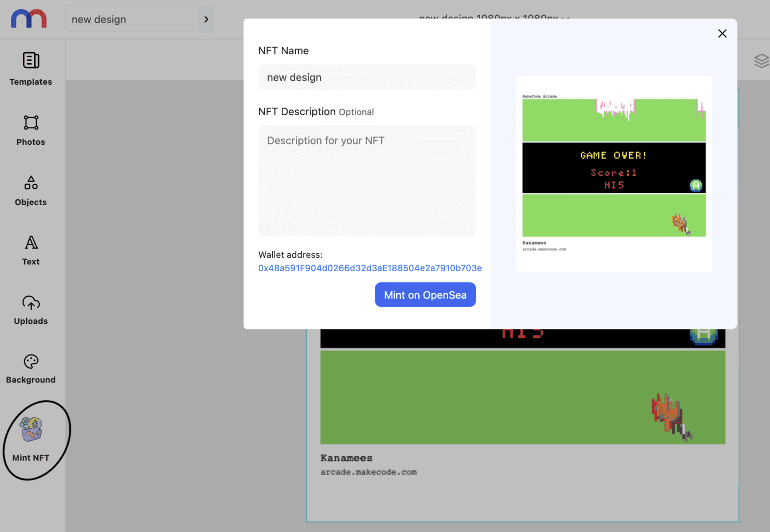Close the NFT minting dialog
This screenshot has width=770, height=532.
(722, 33)
